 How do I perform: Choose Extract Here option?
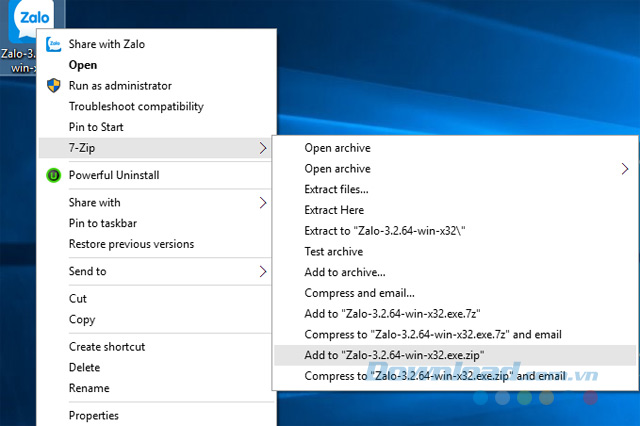[x=334, y=210]
